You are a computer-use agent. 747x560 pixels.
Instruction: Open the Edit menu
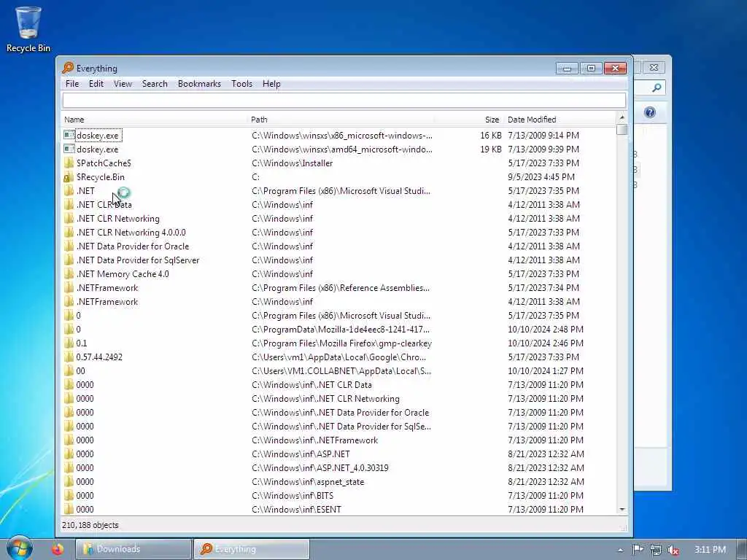96,84
